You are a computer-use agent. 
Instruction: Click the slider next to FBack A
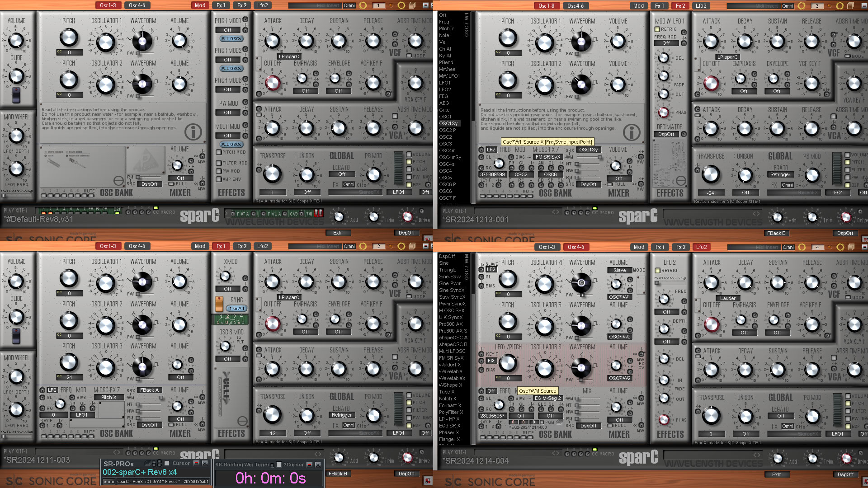pyautogui.click(x=160, y=397)
